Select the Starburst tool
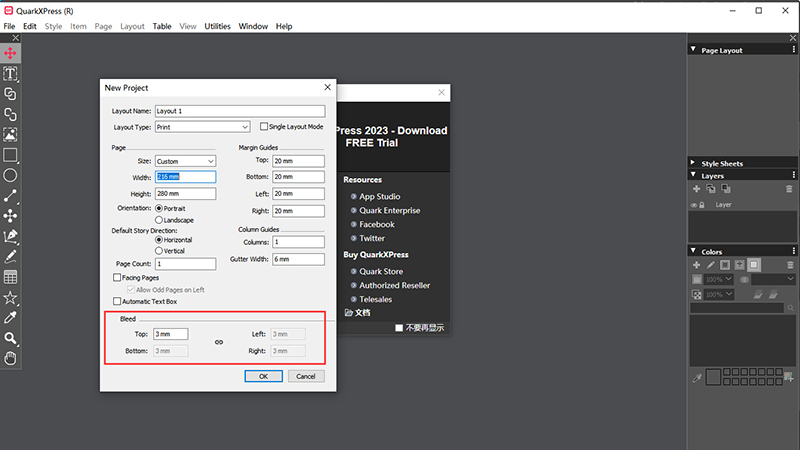 [x=10, y=297]
